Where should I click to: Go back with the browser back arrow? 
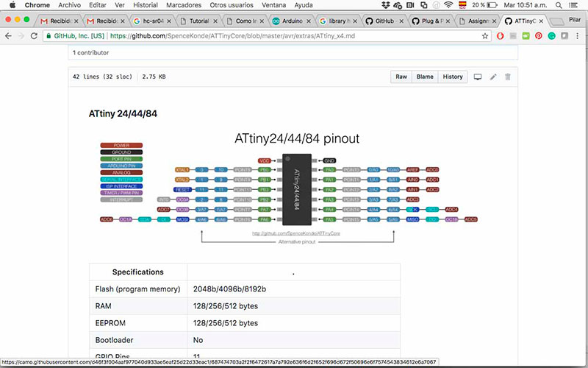(8, 36)
